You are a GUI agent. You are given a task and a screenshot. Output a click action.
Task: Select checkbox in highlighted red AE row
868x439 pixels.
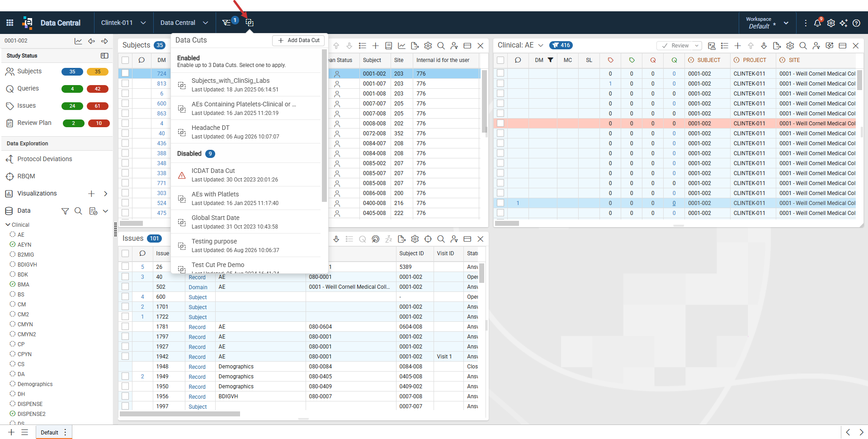[500, 123]
